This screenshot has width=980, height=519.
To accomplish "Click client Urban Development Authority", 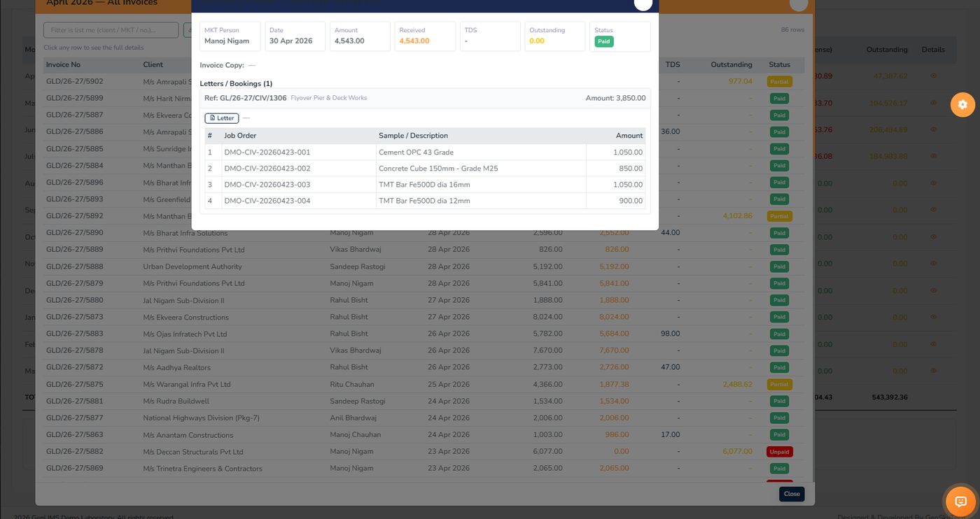I will tap(192, 266).
